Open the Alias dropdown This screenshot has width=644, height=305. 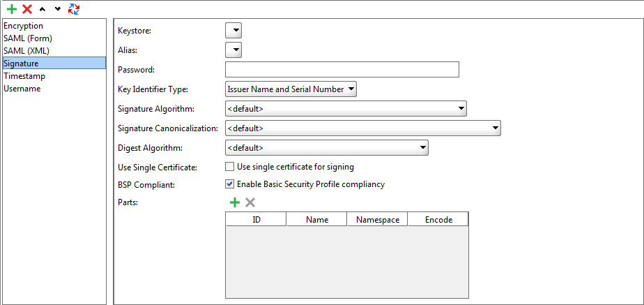233,50
